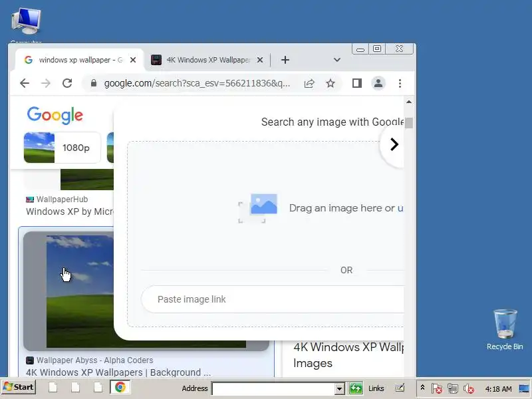Open the Chrome profile avatar
The image size is (532, 399).
pyautogui.click(x=378, y=83)
